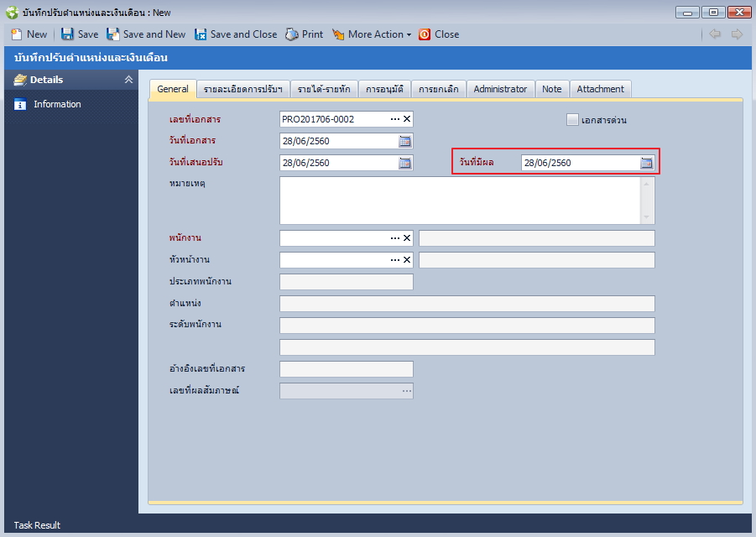
Task: Minimize the window
Action: point(687,12)
